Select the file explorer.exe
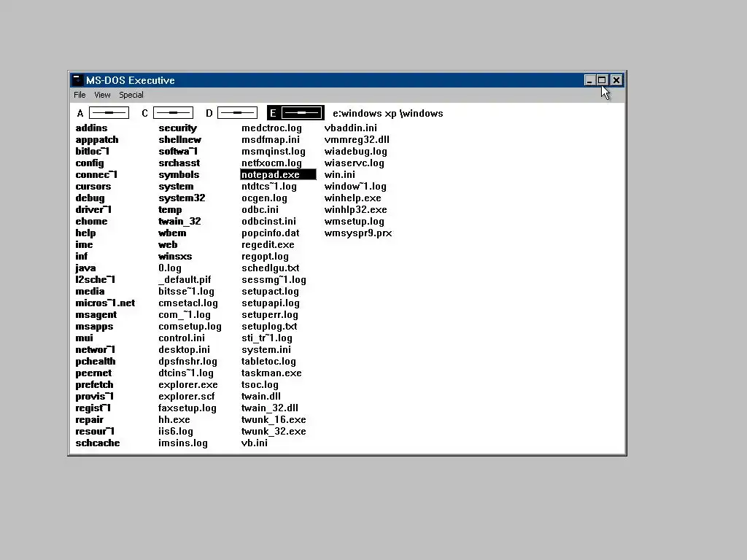 (x=188, y=384)
